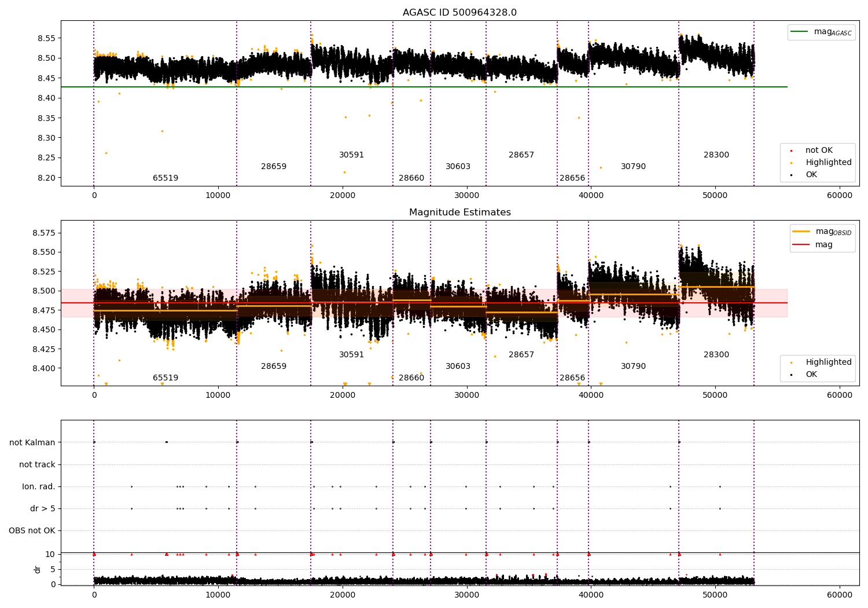
Task: Click obsid label 30603 in Magnitude Estimates plot
Action: coord(458,367)
